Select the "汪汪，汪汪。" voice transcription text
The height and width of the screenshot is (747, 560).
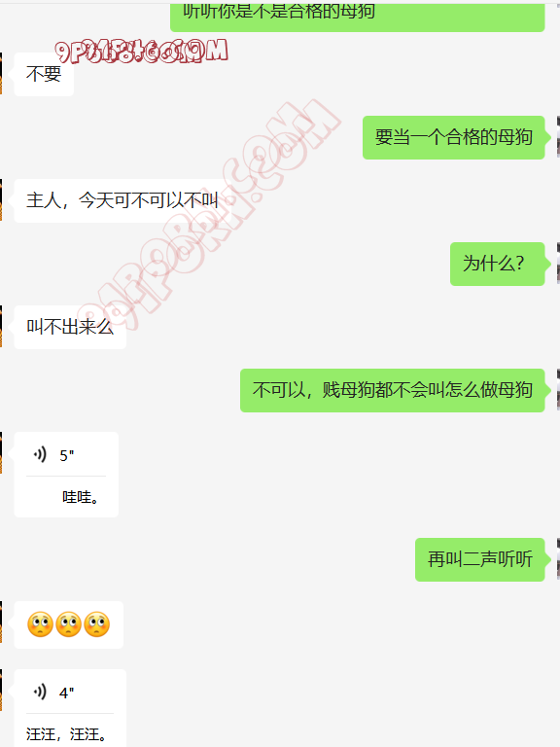66,734
